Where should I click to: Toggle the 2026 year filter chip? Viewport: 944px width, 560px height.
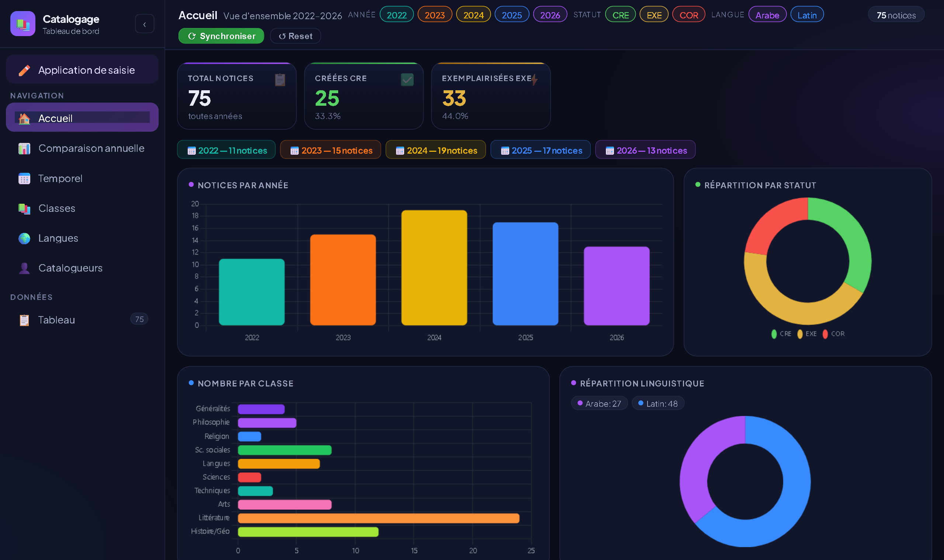[x=550, y=15]
